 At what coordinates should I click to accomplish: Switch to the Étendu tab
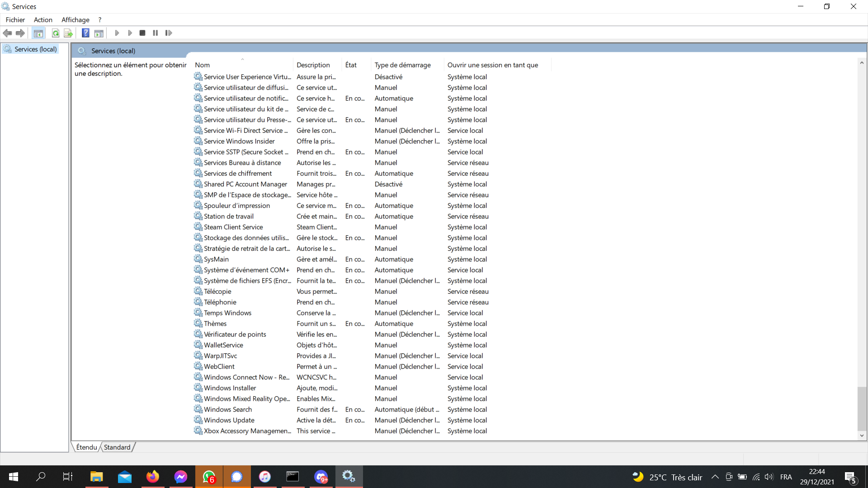[x=86, y=447]
